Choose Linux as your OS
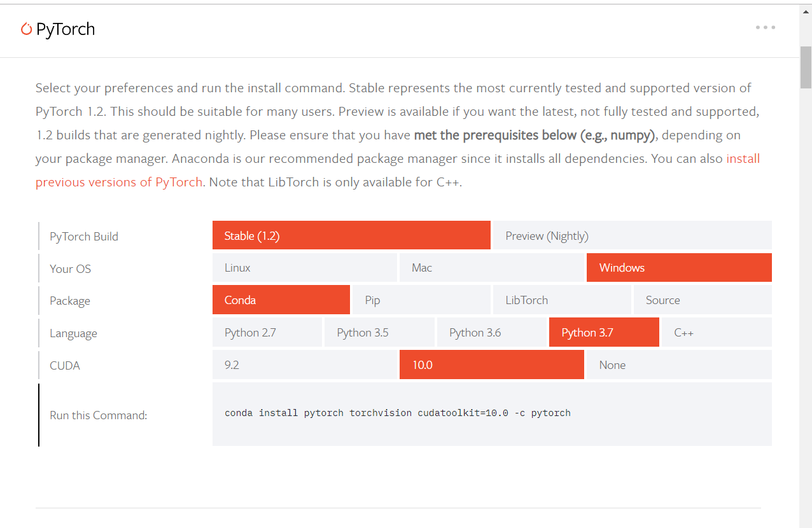 pyautogui.click(x=305, y=268)
